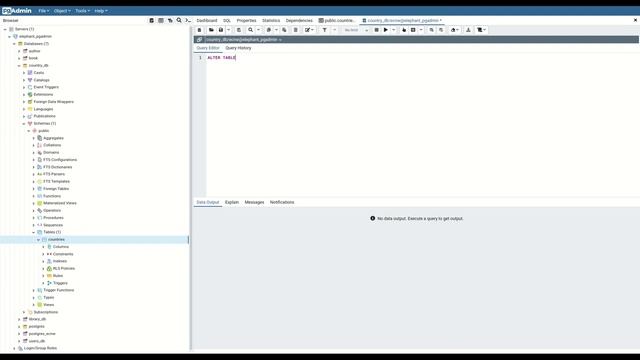
Task: Select the Data Output tab
Action: point(208,202)
